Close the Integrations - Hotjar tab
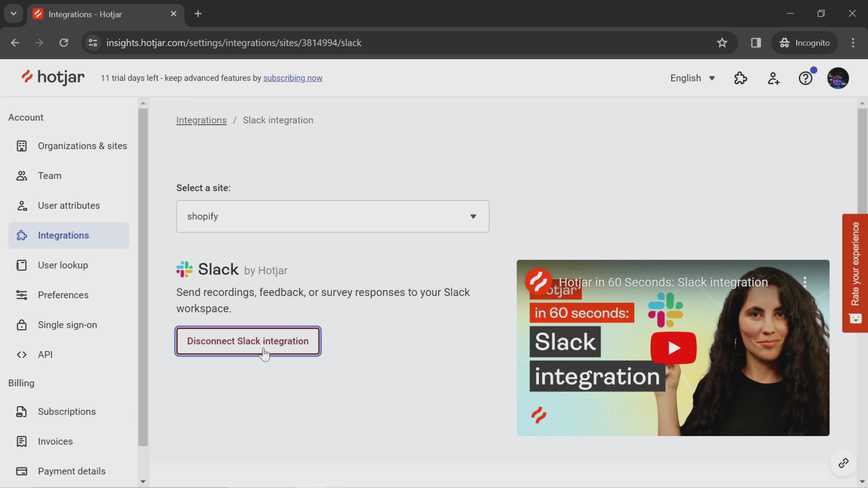The image size is (868, 488). pos(174,14)
